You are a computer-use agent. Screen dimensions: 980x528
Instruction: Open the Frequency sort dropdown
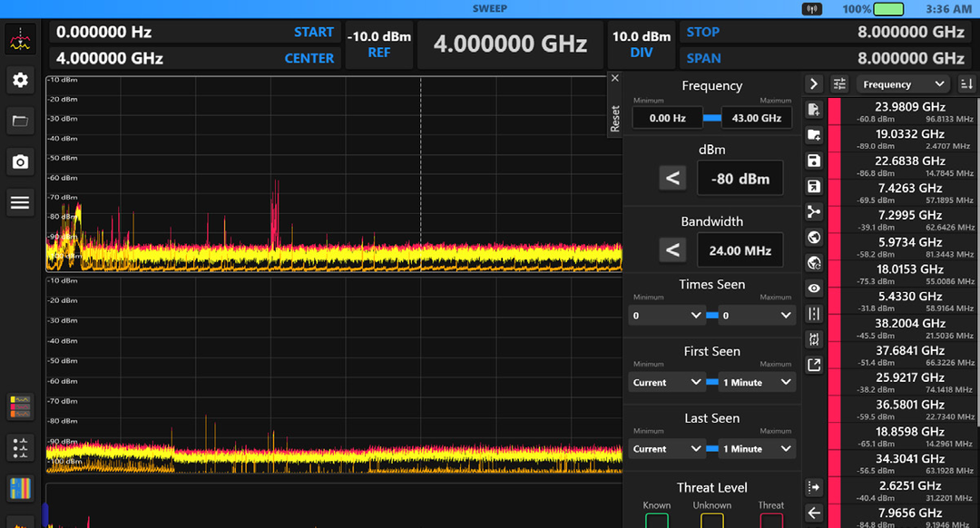tap(903, 84)
